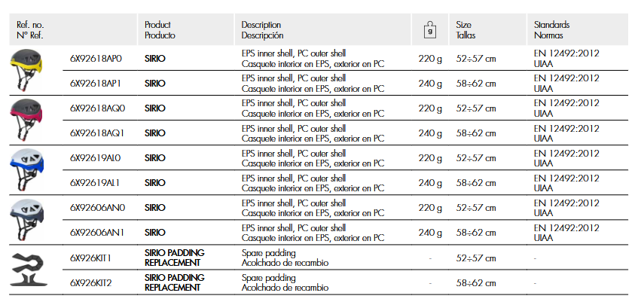The image size is (644, 305).
Task: Select reference number 6X92619AL1
Action: click(95, 182)
